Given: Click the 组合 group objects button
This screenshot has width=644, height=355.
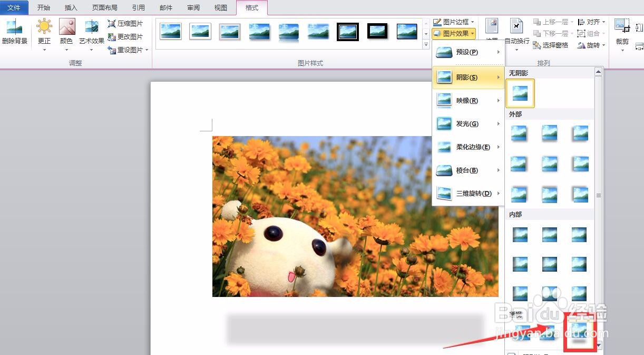Looking at the screenshot, I should click(x=591, y=33).
